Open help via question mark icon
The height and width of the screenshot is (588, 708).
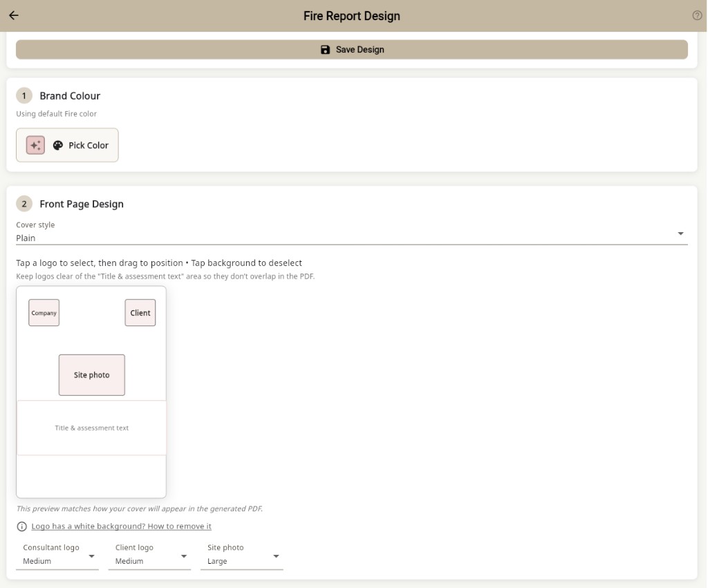(697, 15)
